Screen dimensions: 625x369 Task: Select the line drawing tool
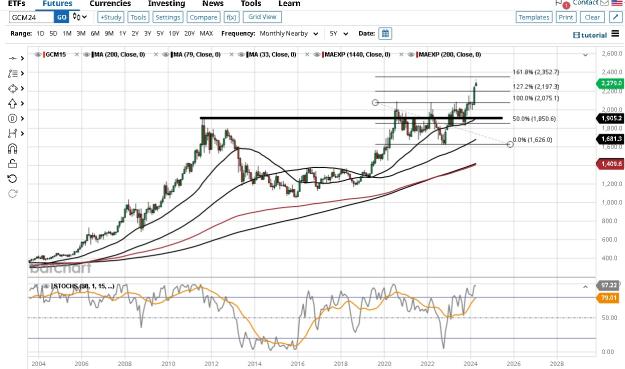(x=12, y=58)
